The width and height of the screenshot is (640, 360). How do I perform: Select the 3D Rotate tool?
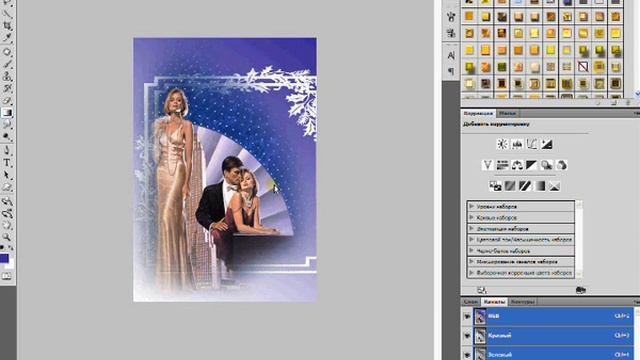7,201
